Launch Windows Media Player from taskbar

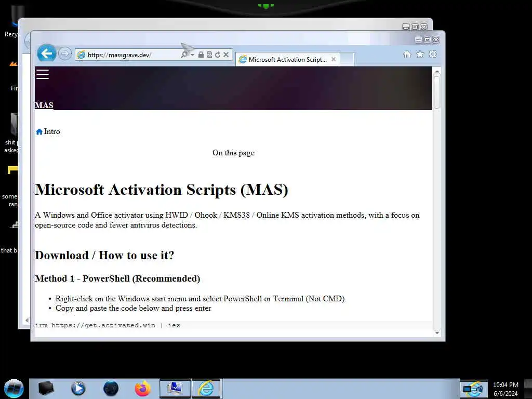click(78, 389)
